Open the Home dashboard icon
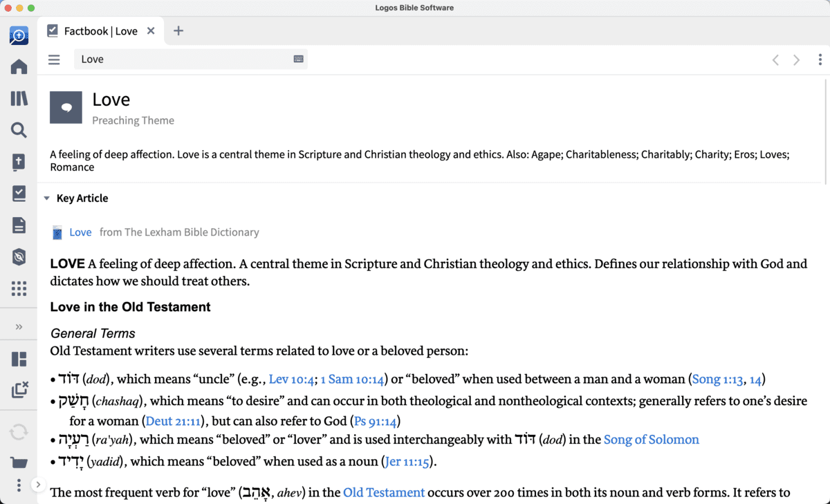The width and height of the screenshot is (830, 504). click(x=19, y=66)
